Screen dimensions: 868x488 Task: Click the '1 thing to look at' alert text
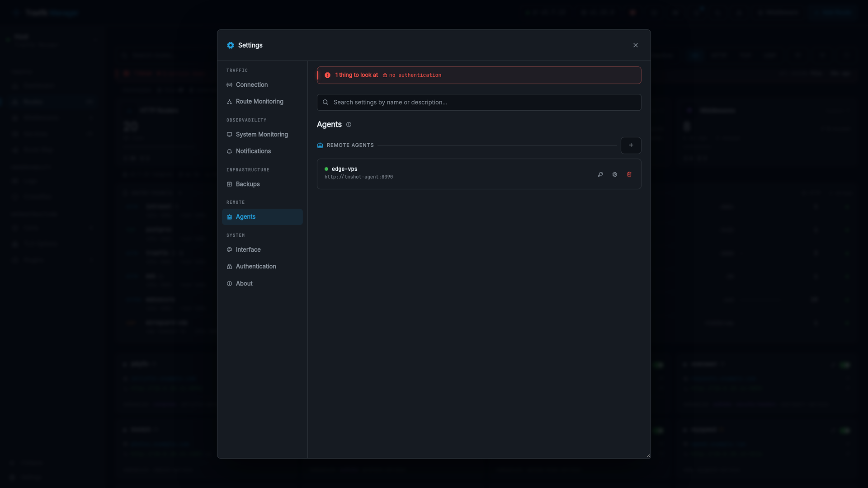pyautogui.click(x=356, y=75)
